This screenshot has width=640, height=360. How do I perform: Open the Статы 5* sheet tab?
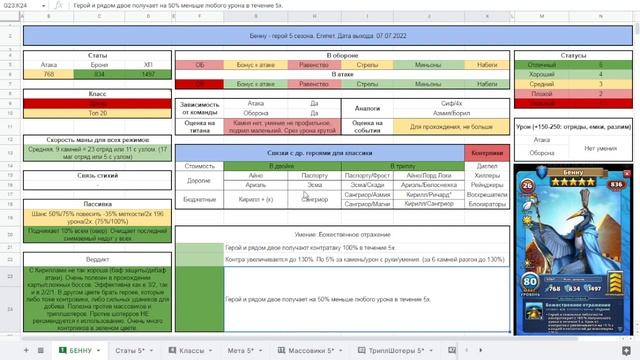pos(130,350)
